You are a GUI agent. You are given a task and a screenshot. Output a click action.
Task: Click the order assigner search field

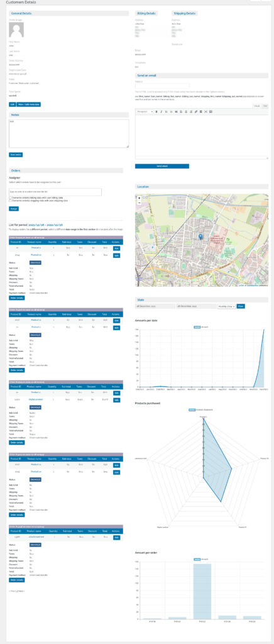click(55, 192)
